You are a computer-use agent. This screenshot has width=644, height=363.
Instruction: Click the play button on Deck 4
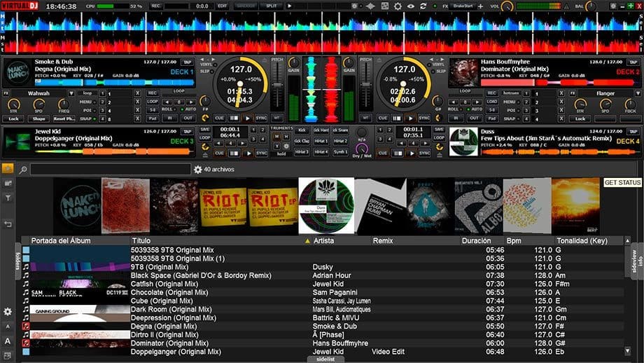coord(412,153)
